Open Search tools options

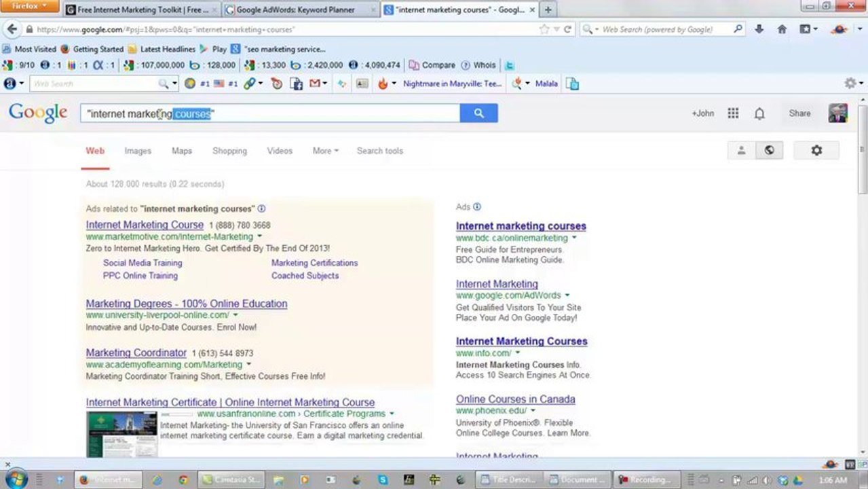(x=380, y=151)
